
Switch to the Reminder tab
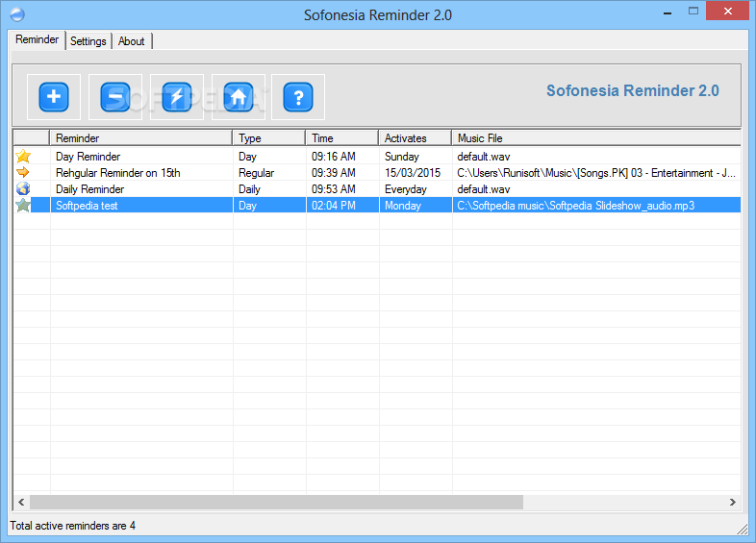pos(38,39)
